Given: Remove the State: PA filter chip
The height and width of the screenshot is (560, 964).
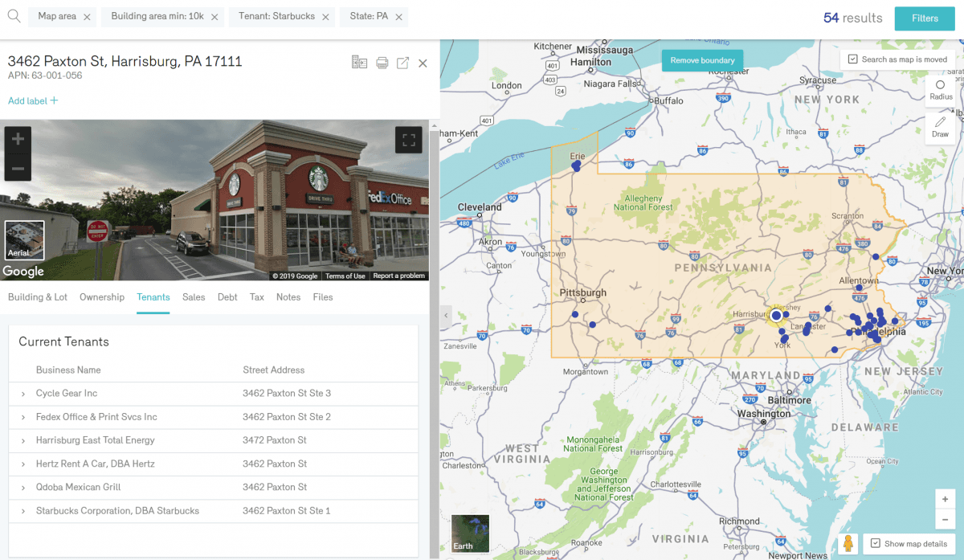Looking at the screenshot, I should click(x=398, y=17).
